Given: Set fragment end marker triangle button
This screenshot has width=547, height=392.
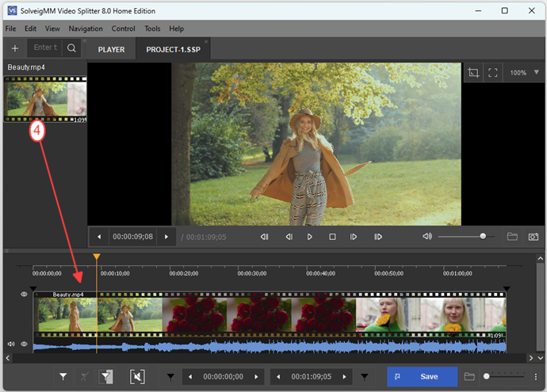Looking at the screenshot, I should [x=364, y=377].
